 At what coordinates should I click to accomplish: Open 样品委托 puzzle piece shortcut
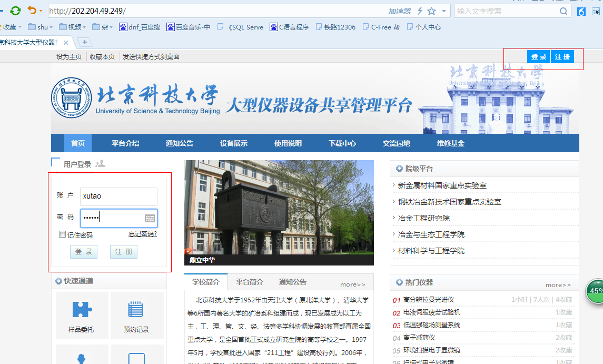(82, 310)
